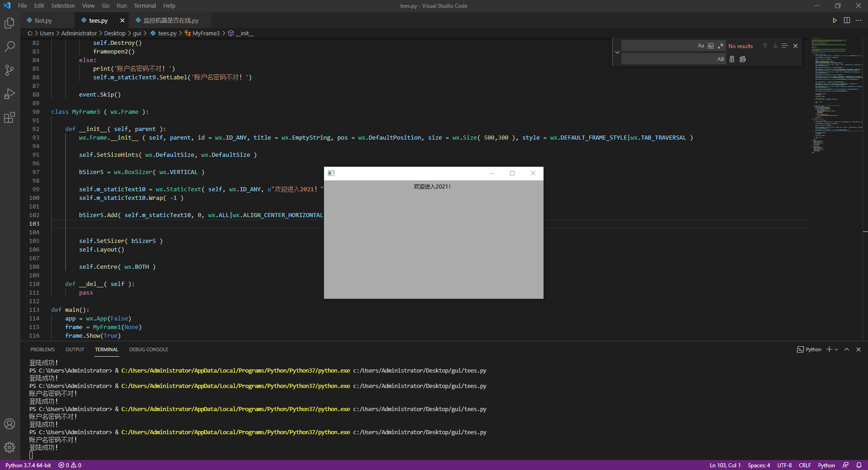The image size is (868, 470).
Task: Go to next match arrow in Find widget
Action: (x=775, y=46)
